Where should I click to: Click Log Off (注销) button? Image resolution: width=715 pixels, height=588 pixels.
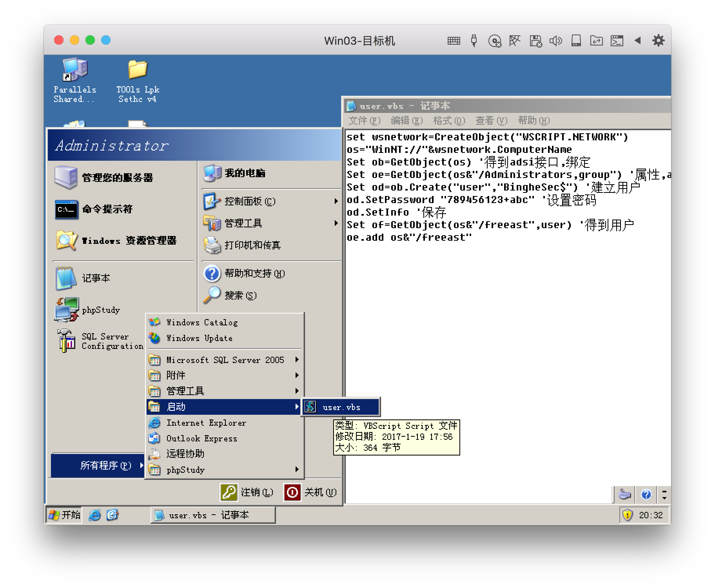tap(247, 492)
